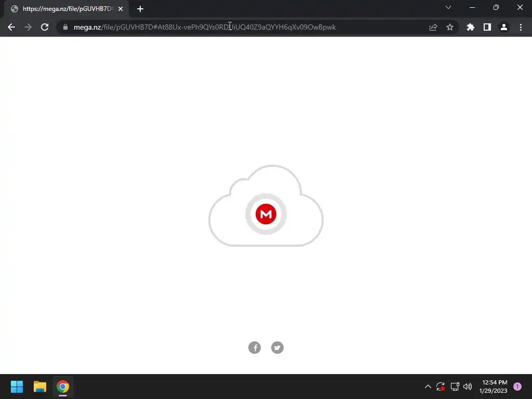Expand the tab search dropdown
Screen dimensions: 532x399
[448, 7]
